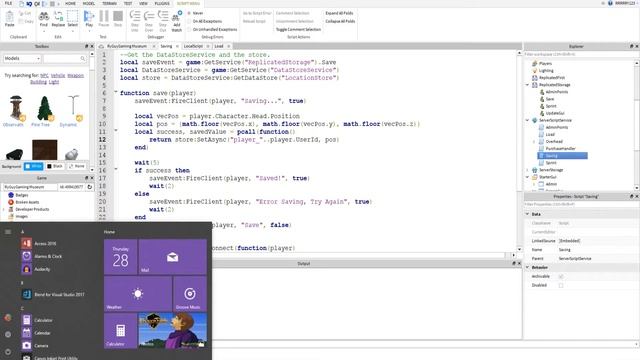640x360 pixels.
Task: Collapse the save function code fold
Action: point(116,92)
